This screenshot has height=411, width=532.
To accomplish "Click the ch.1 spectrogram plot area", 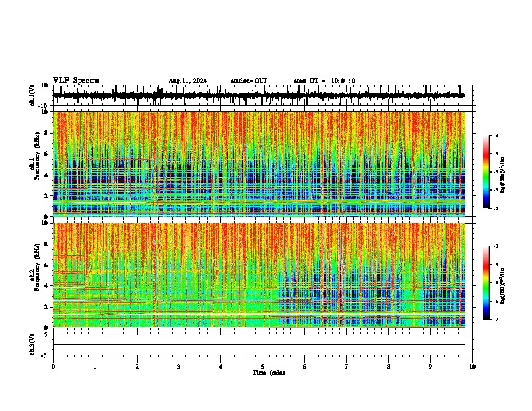I will pos(259,164).
